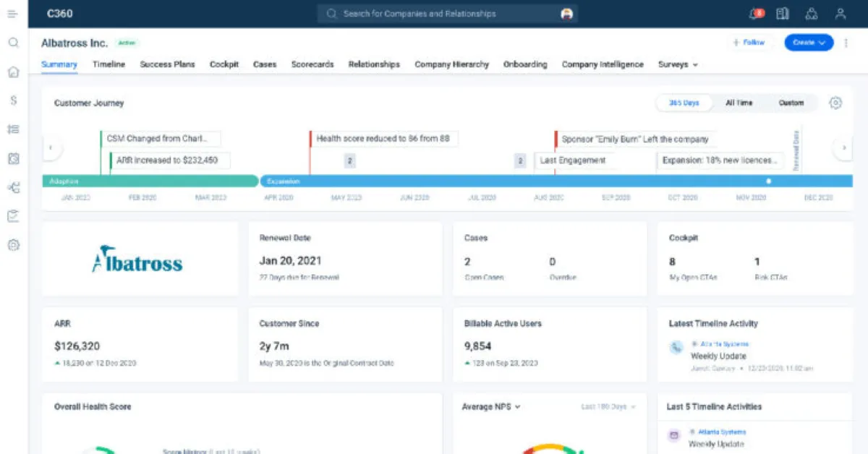
Task: Click the phone icon in Latest Timeline Activity
Action: point(676,348)
